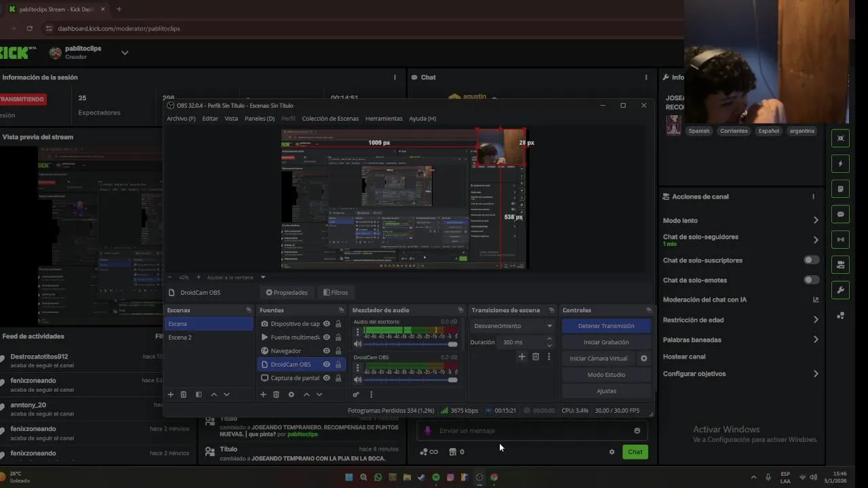This screenshot has width=868, height=488.
Task: Toggle lock on Navegador source
Action: (x=338, y=351)
